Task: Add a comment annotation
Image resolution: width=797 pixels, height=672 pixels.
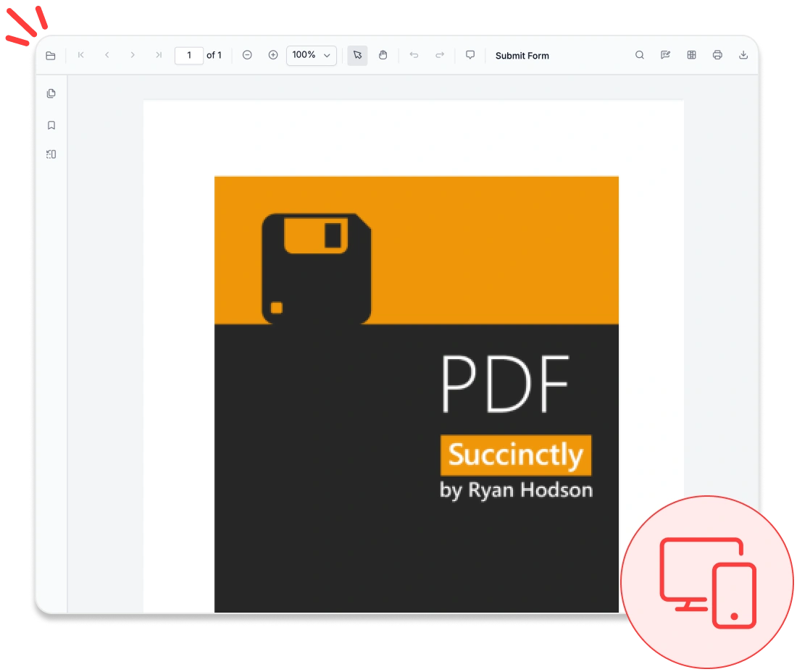Action: point(471,55)
